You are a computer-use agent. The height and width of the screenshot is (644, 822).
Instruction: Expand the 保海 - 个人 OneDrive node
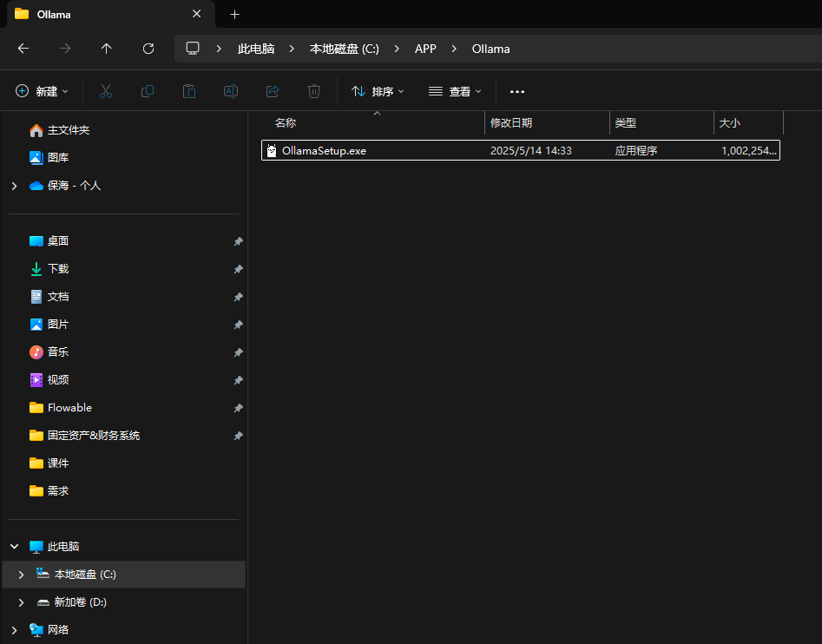tap(14, 186)
